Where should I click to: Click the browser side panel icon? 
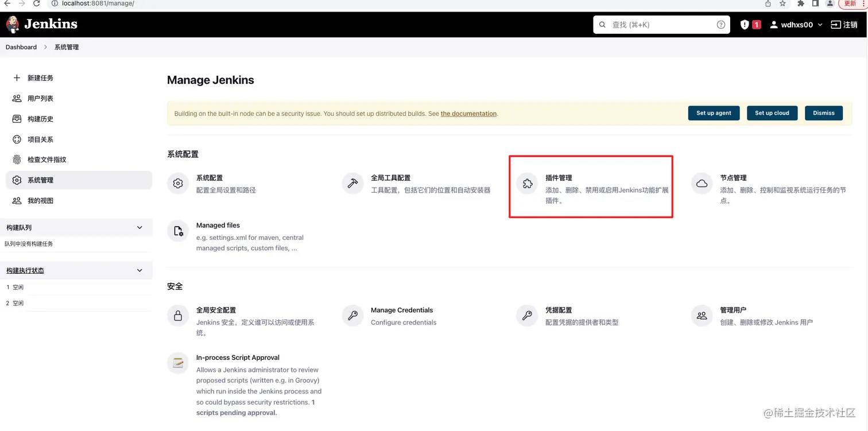click(815, 3)
